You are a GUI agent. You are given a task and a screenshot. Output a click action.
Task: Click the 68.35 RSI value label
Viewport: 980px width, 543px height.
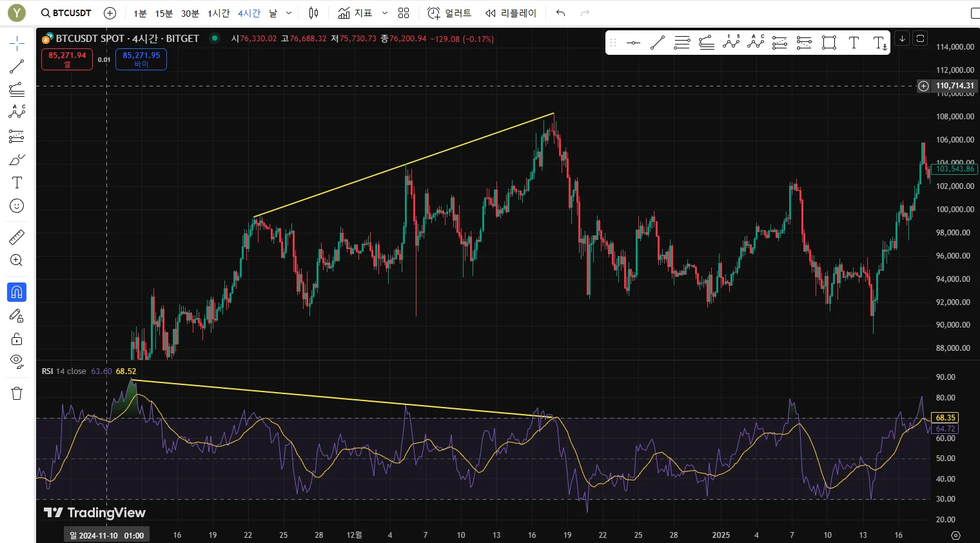[945, 418]
